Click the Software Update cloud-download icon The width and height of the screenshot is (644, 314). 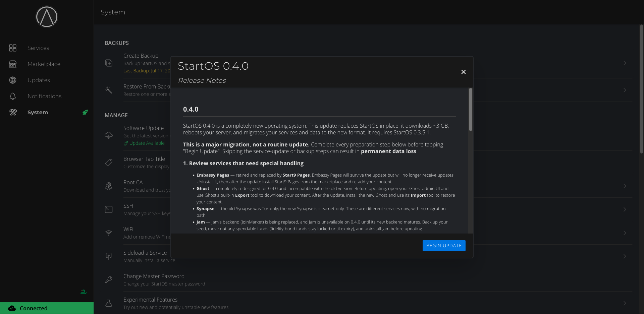[x=109, y=135]
